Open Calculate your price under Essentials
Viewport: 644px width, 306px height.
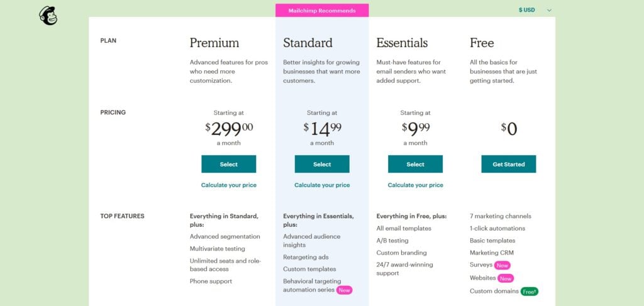coord(415,185)
